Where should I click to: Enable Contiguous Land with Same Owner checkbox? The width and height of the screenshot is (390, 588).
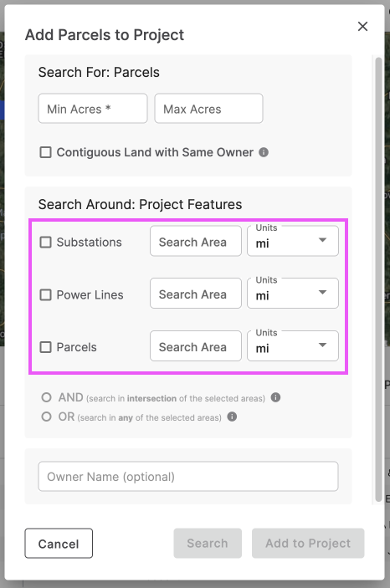[46, 152]
